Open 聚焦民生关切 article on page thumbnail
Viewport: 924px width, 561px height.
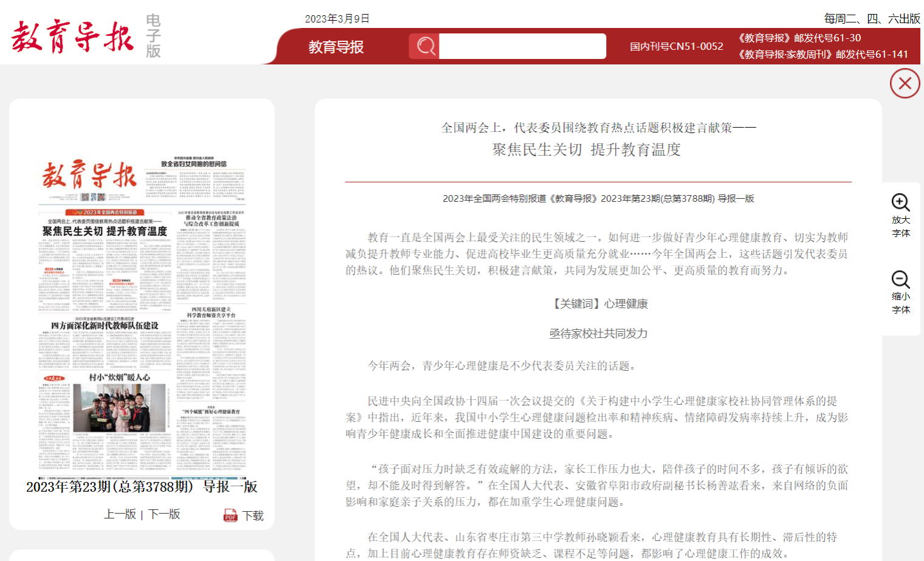point(105,232)
